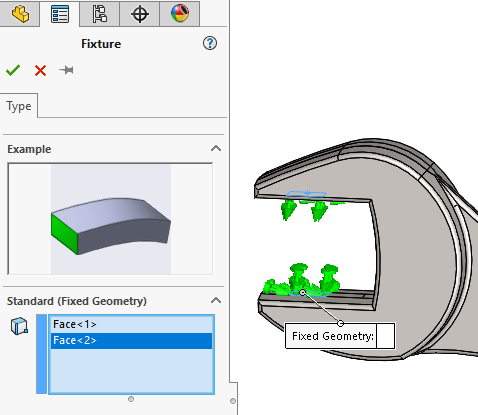Cancel the fixture with red X
Viewport: 478px width, 415px height.
[x=40, y=71]
